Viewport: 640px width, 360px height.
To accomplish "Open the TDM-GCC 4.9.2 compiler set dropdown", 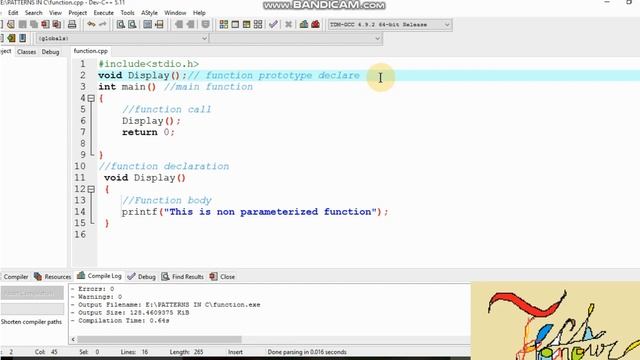I will (x=389, y=24).
